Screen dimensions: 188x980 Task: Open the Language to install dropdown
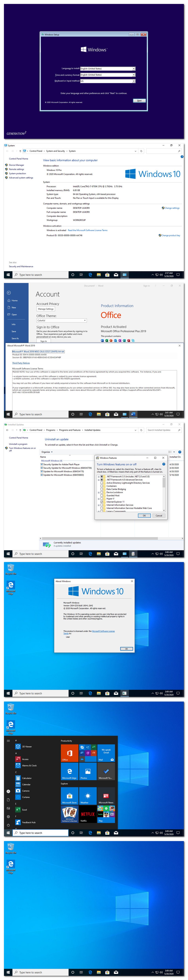click(108, 69)
